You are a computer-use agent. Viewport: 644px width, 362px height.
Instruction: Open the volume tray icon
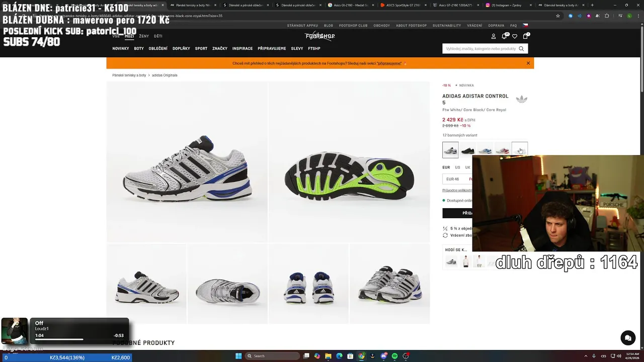pos(619,356)
